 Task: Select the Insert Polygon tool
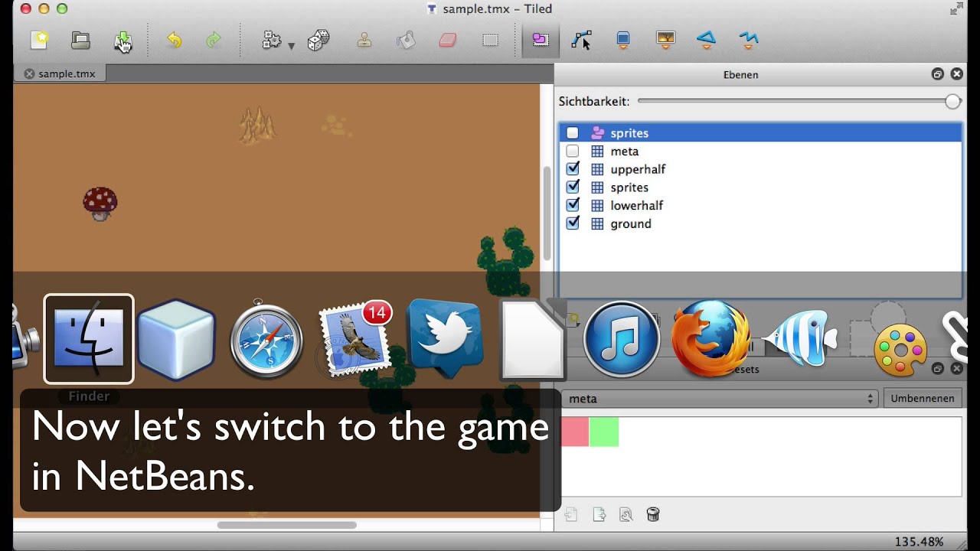coord(706,40)
